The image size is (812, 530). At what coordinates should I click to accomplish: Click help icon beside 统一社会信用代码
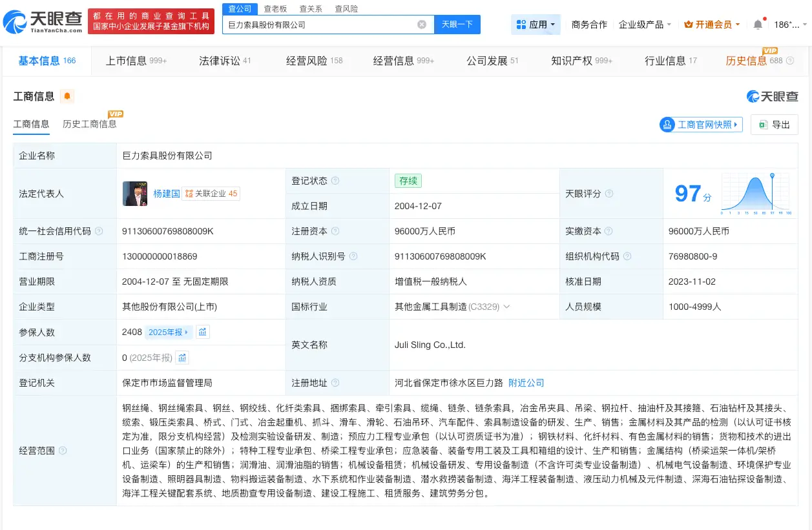tap(99, 231)
